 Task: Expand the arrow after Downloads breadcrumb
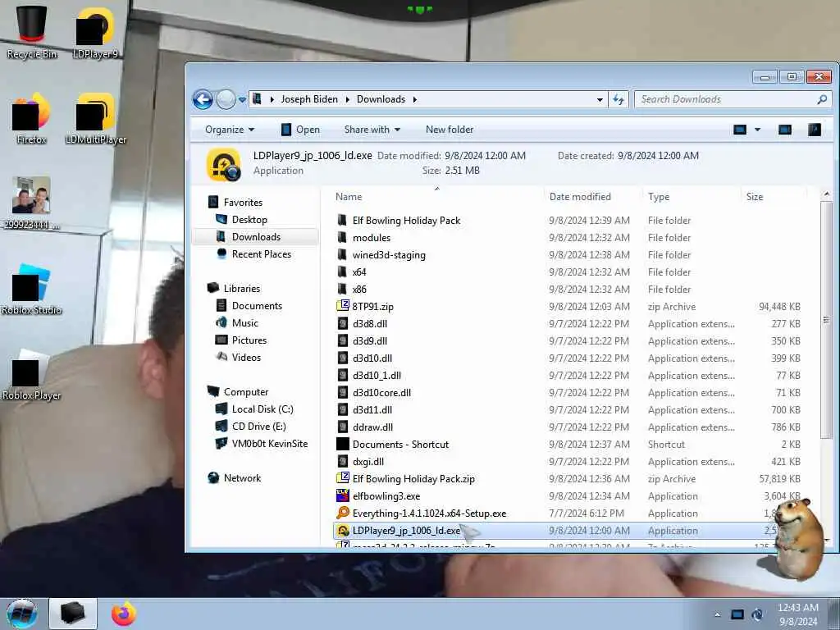[414, 99]
